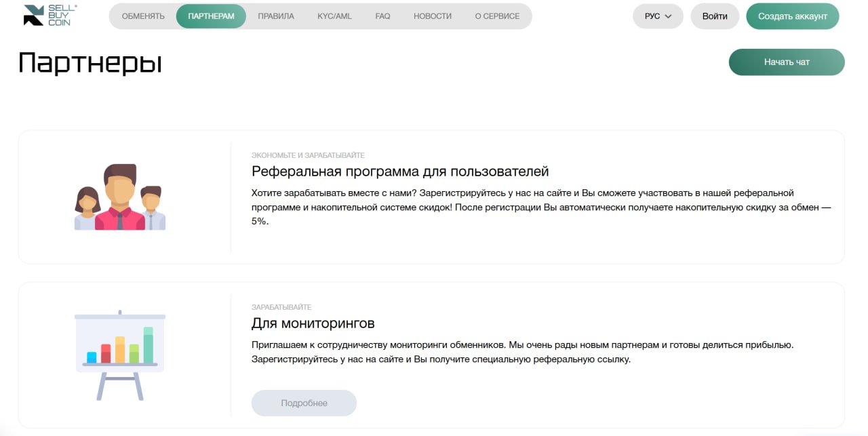Click the Sell Buy Coin logo
Viewport: 868px width, 436px height.
click(x=51, y=15)
